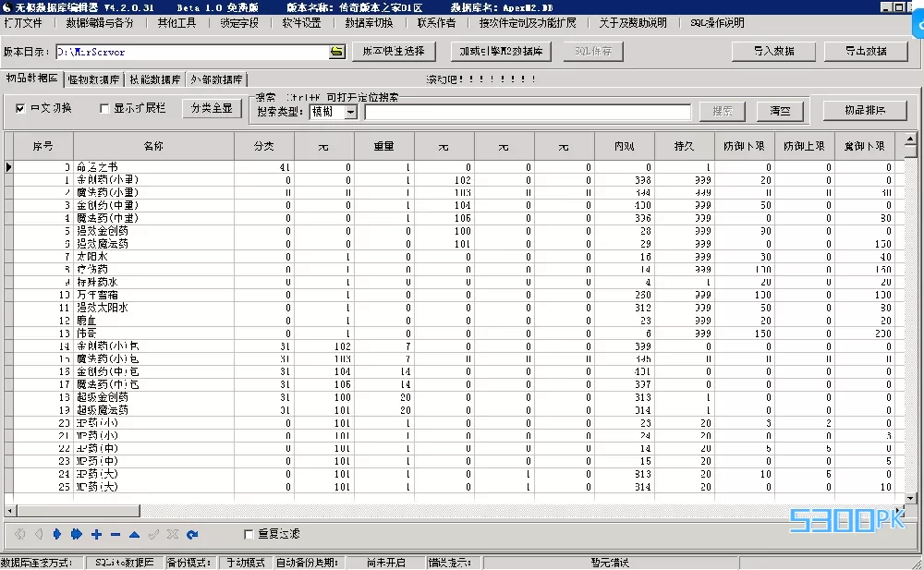This screenshot has height=570, width=924.
Task: Open the 联系作者 menu
Action: (437, 23)
